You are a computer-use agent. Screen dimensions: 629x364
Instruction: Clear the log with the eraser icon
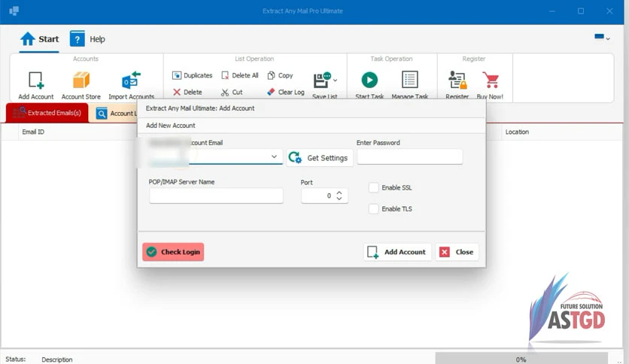[286, 93]
